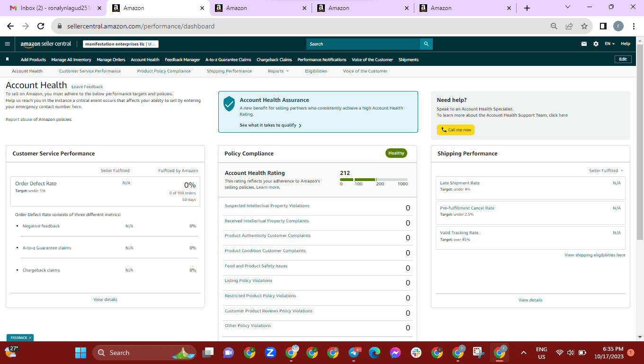This screenshot has height=364, width=644.
Task: Click the Windows taskbar Search box
Action: point(144,353)
